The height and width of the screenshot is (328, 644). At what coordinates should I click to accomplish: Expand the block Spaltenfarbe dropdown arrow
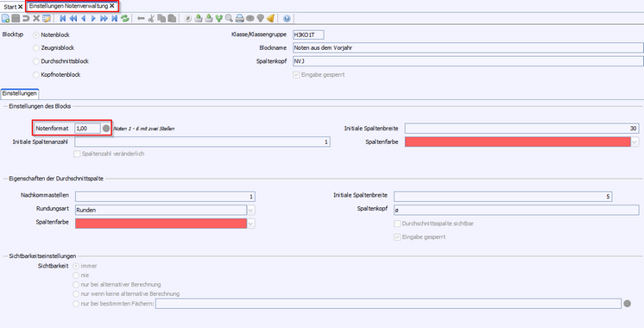pos(635,142)
